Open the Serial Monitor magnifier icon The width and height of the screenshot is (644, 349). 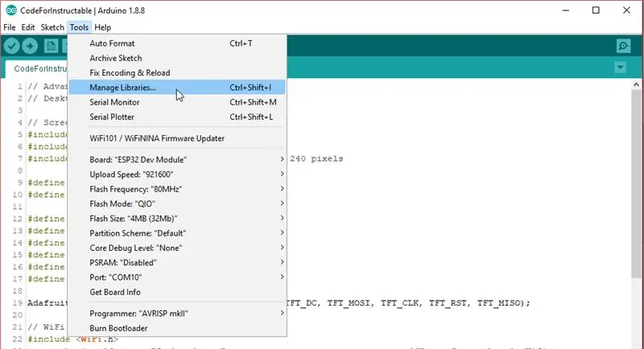click(x=623, y=46)
